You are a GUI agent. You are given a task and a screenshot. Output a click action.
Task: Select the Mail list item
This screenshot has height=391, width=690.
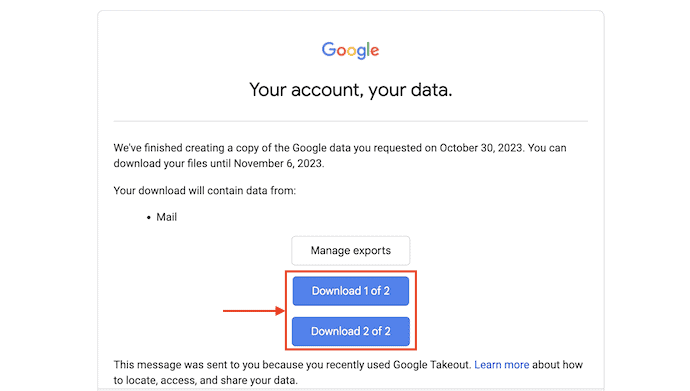(167, 217)
